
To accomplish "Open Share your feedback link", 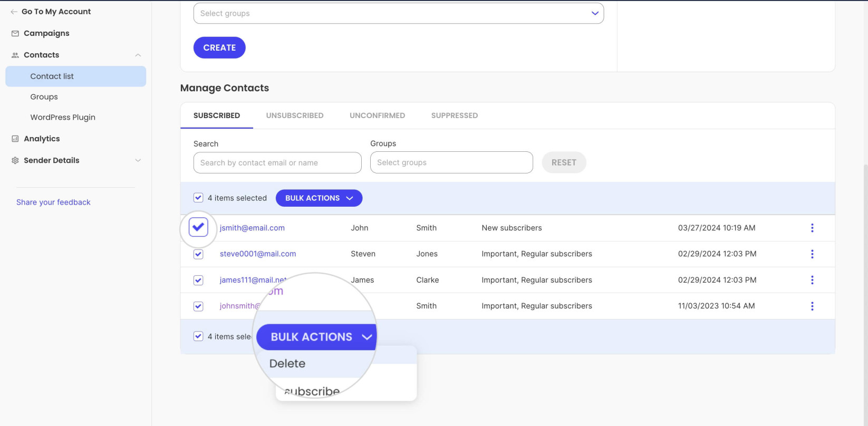I will point(53,202).
